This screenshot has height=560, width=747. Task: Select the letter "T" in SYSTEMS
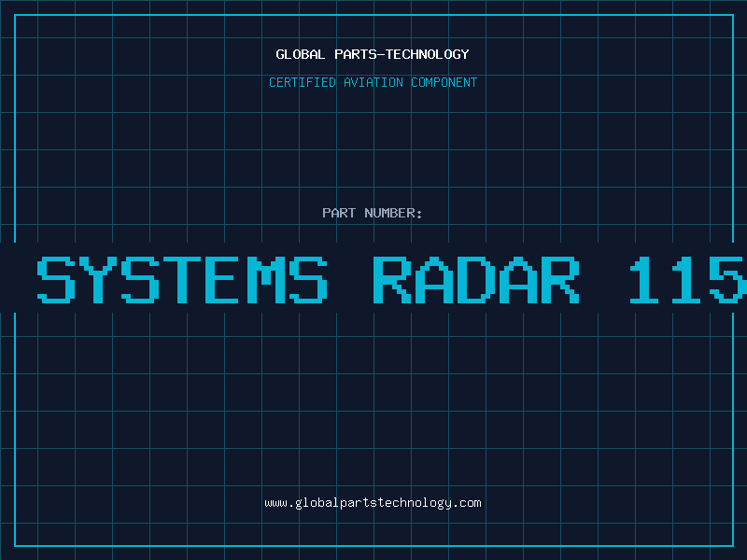click(x=182, y=278)
